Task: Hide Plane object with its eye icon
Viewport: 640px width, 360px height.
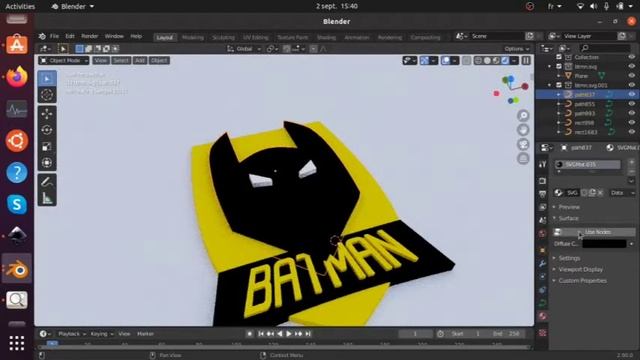Action: pos(632,76)
